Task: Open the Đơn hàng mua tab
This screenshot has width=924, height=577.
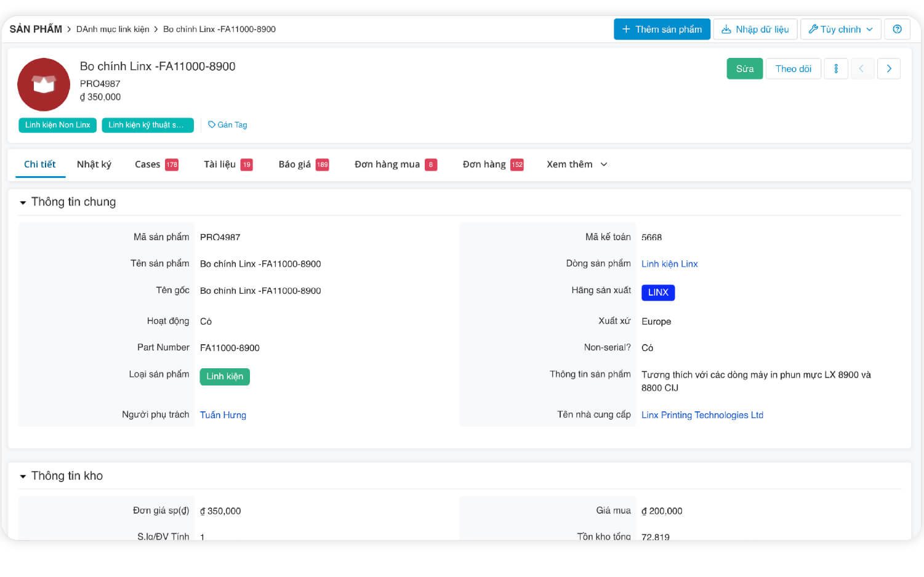Action: tap(396, 164)
